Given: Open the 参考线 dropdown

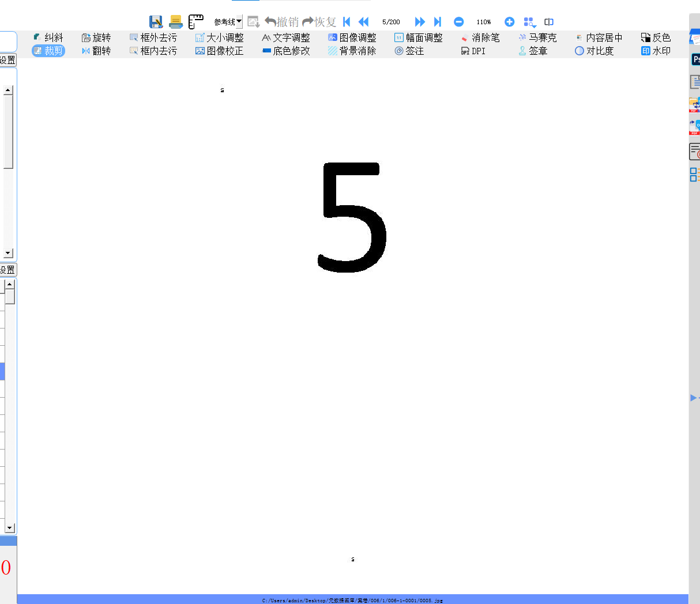Looking at the screenshot, I should click(x=228, y=22).
